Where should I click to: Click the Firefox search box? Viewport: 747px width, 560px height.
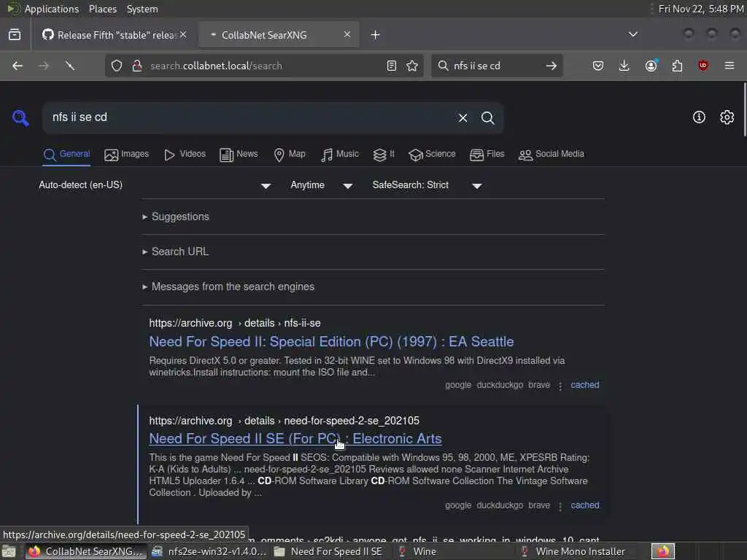tap(495, 66)
